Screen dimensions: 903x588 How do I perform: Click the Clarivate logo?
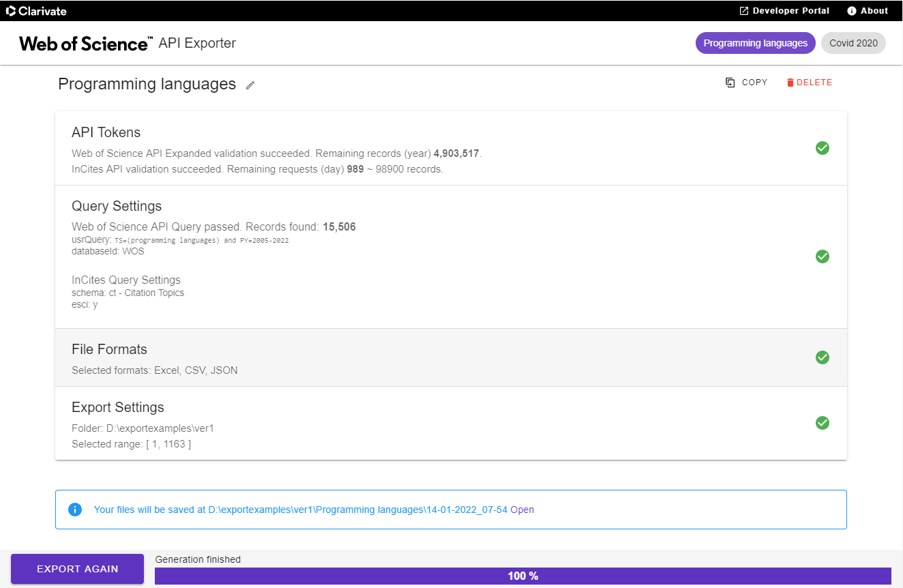click(36, 10)
